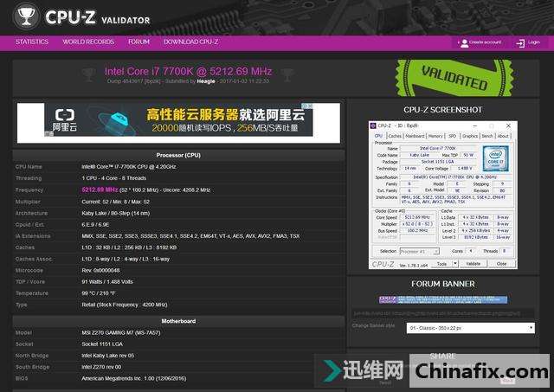
Task: Open the Tools dropdown arrow
Action: (x=455, y=264)
